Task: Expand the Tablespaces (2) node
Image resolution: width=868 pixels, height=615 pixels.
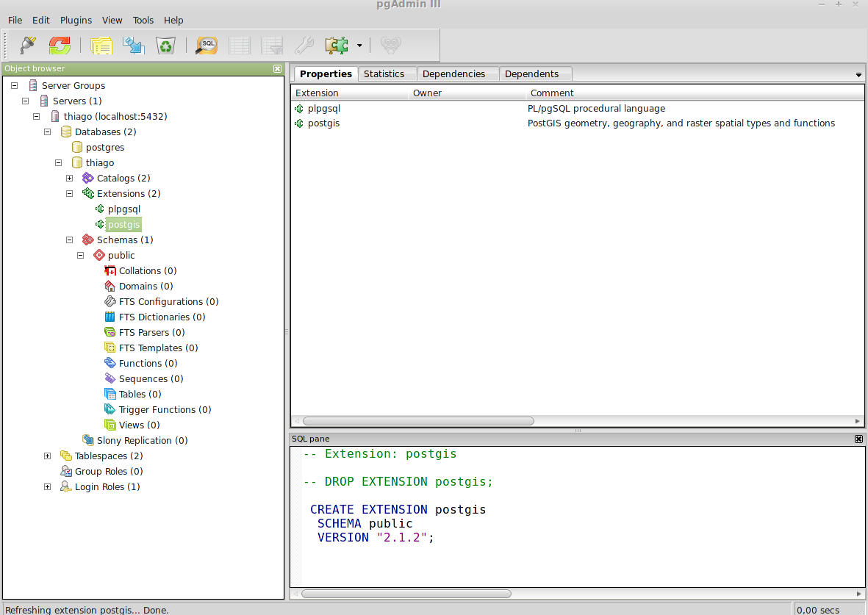Action: (x=47, y=456)
